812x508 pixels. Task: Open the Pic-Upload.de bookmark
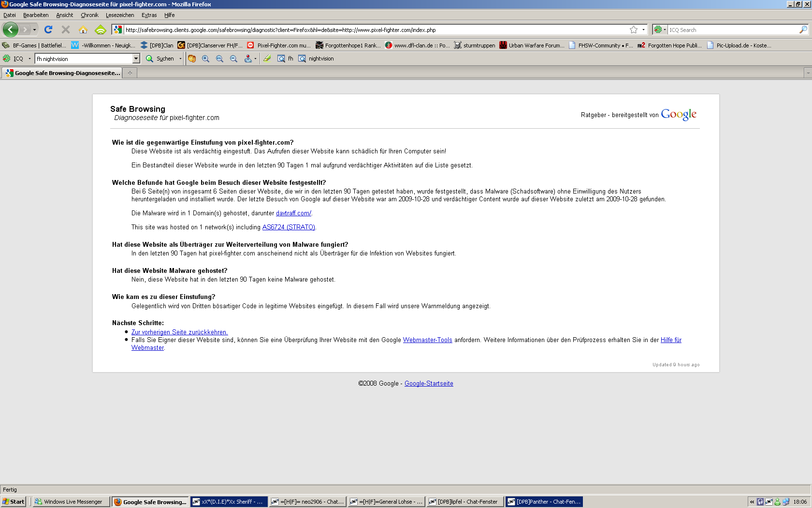(739, 45)
